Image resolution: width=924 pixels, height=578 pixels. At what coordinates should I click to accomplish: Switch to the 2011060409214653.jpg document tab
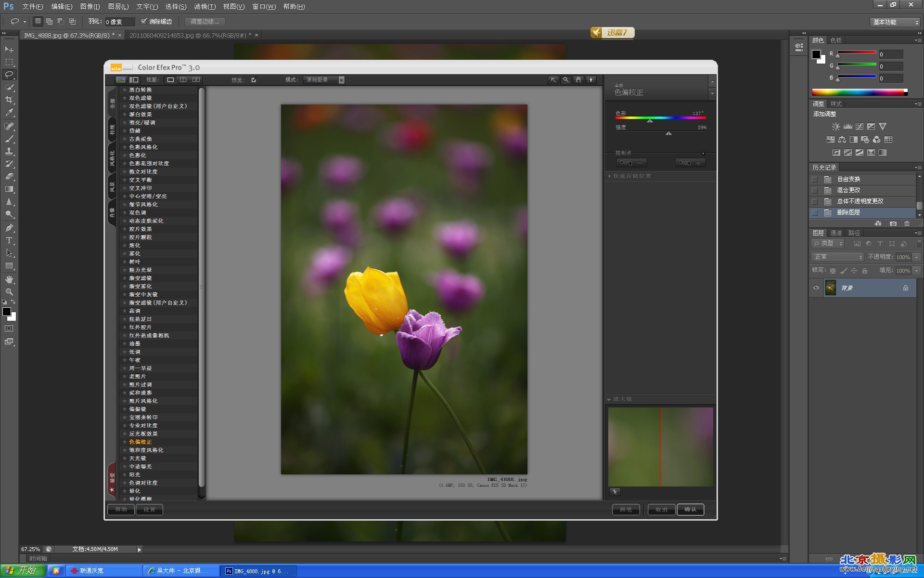click(190, 35)
